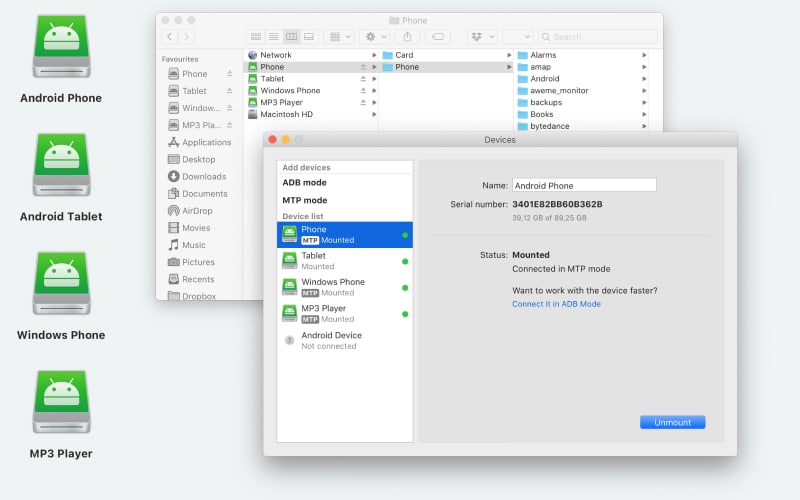Click the Android Tablet drive icon

tap(62, 165)
